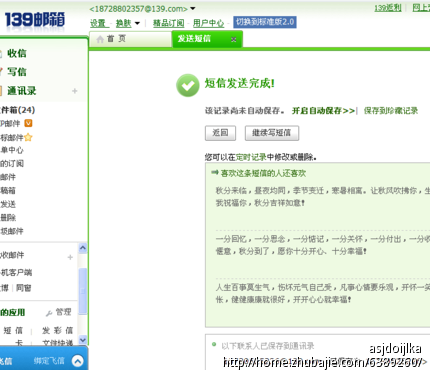The height and width of the screenshot is (370, 430).
Task: Click the home icon on 首页 tab
Action: pyautogui.click(x=100, y=39)
